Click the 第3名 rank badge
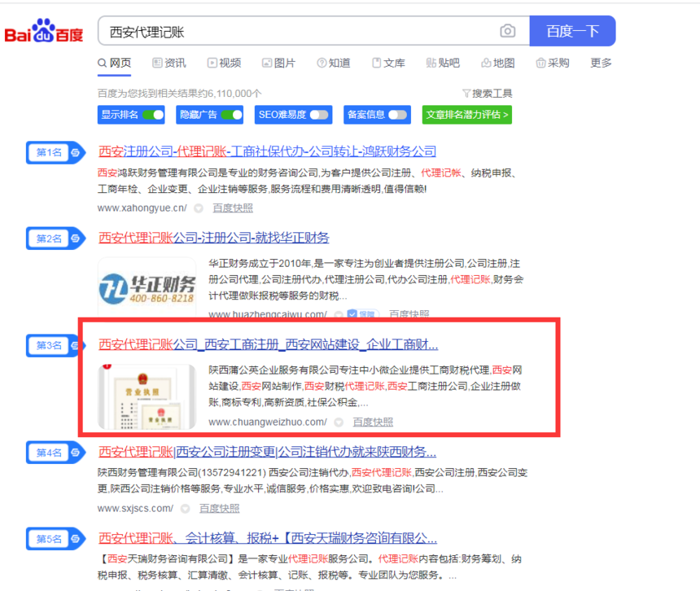700x591 pixels. click(49, 345)
